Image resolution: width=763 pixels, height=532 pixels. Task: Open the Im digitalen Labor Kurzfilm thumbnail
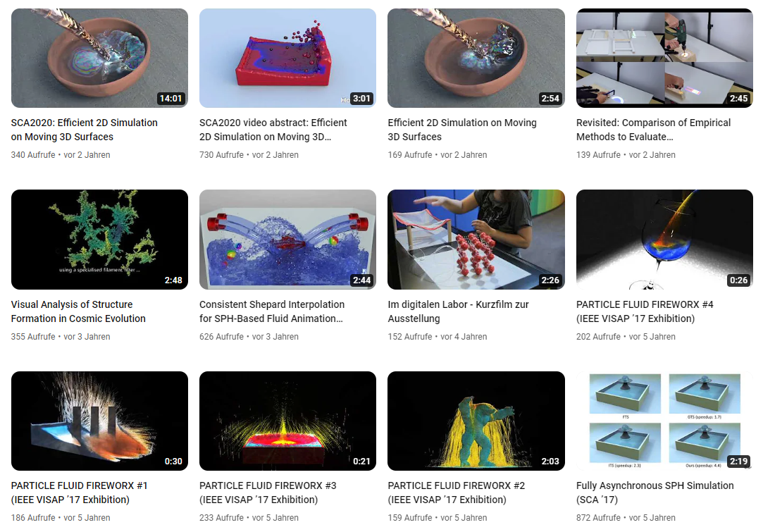coord(476,240)
